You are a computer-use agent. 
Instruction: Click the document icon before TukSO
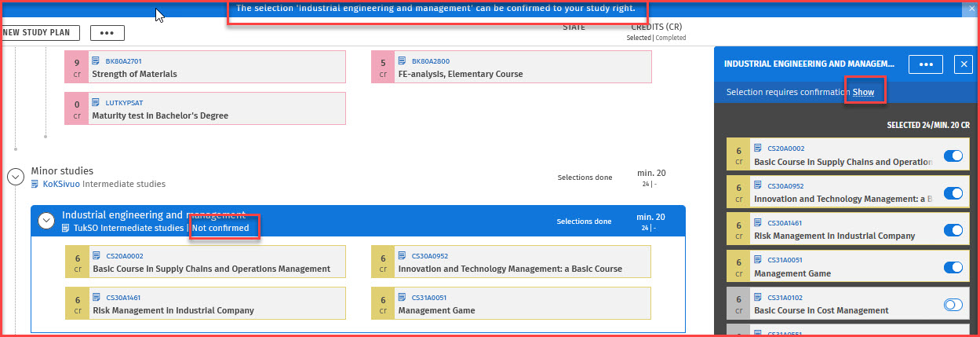point(67,229)
